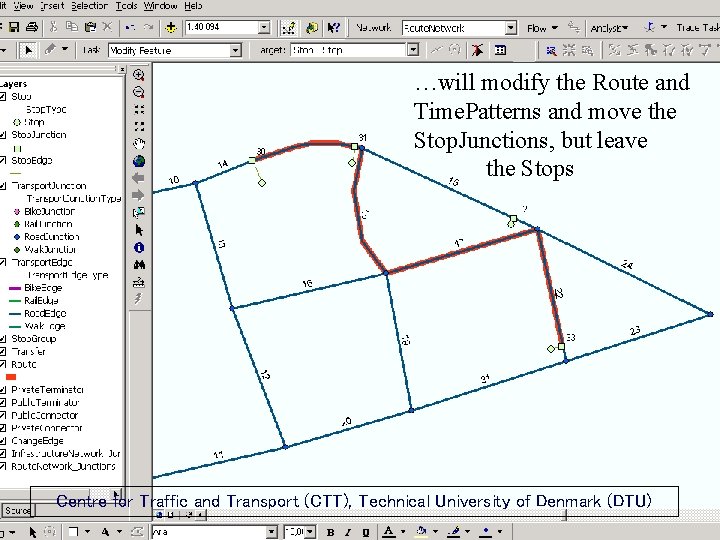Open the What's This help tool

pos(333,28)
